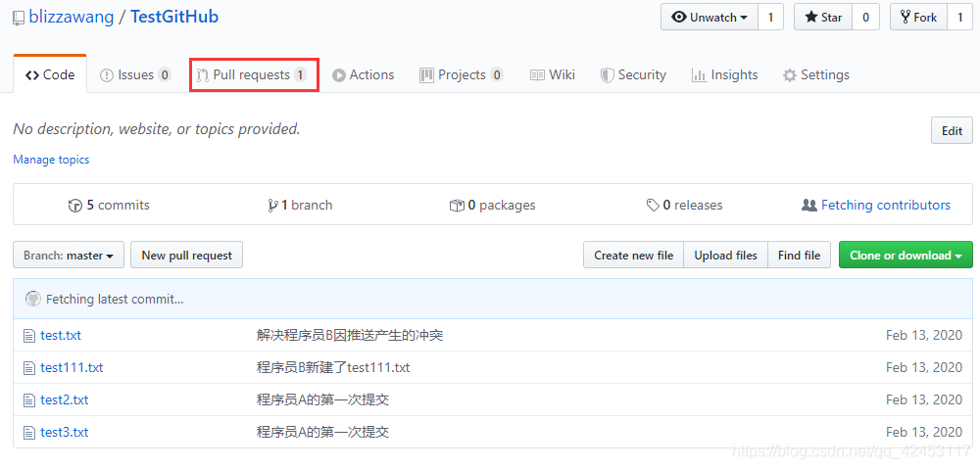Click the Feb 13, 2020 date in the test3.txt row
This screenshot has height=469, width=980.
(924, 432)
